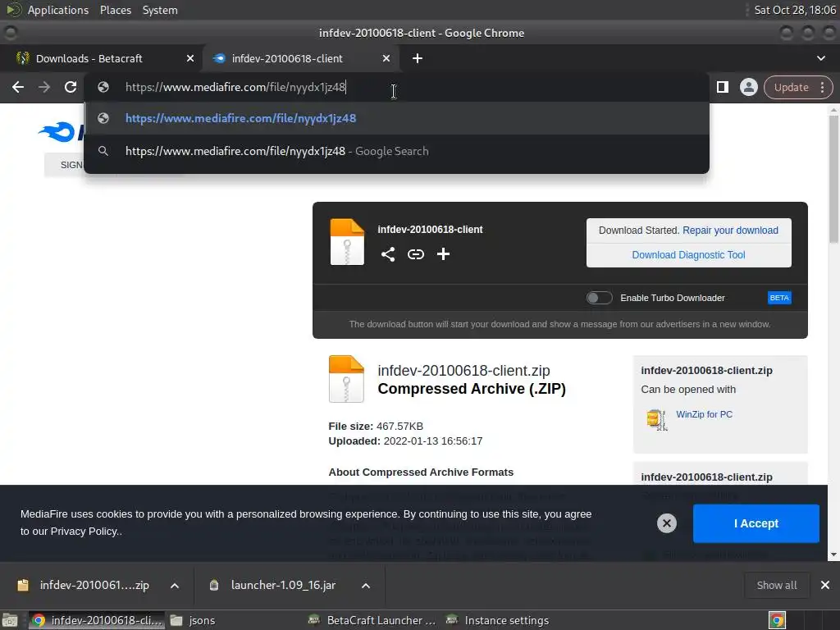
Task: Open downloaded launcher-1.09_16.jar item
Action: [273, 585]
